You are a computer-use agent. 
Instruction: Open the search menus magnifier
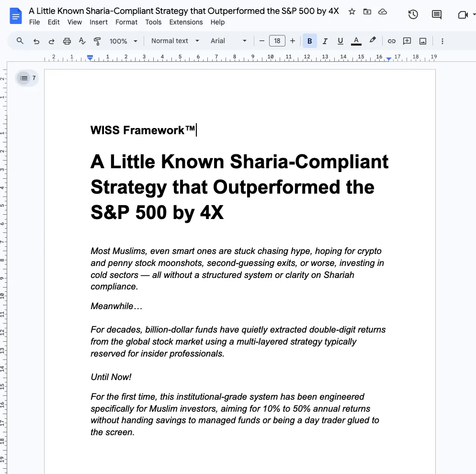20,41
